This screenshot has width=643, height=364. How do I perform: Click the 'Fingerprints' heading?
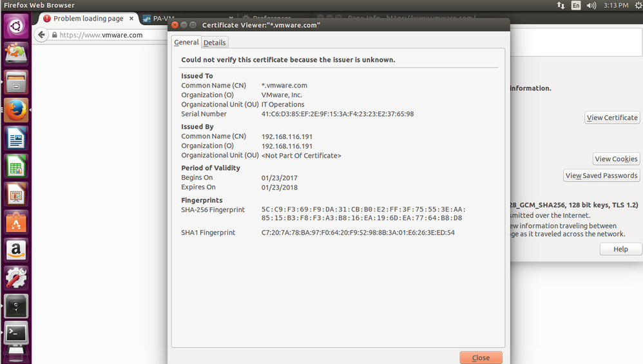pyautogui.click(x=202, y=200)
